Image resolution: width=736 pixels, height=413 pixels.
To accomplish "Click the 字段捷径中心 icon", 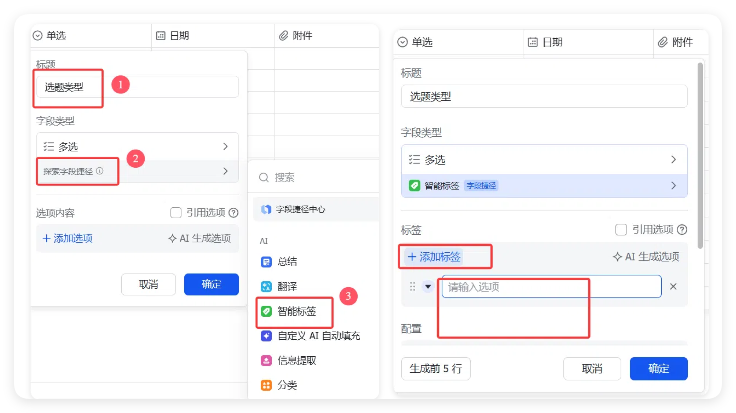I will (x=266, y=209).
